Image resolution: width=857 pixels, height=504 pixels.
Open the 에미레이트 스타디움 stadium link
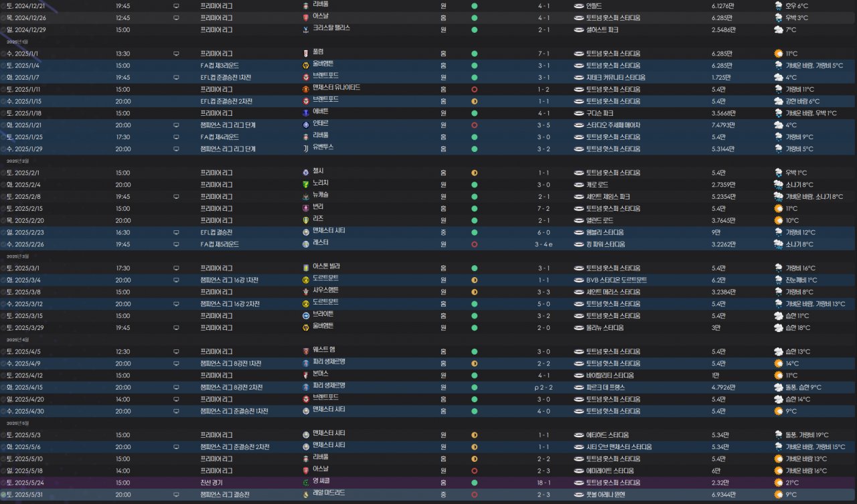pyautogui.click(x=609, y=471)
